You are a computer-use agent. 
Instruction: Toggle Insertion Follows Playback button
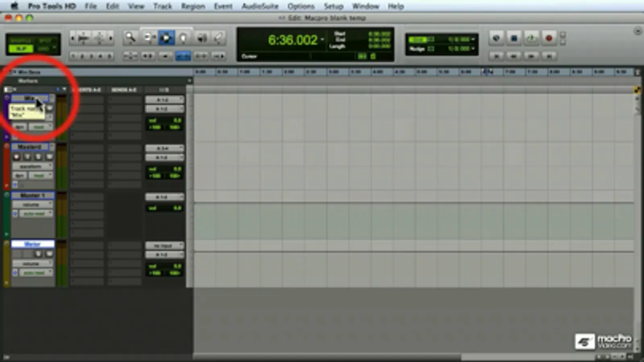pos(219,56)
